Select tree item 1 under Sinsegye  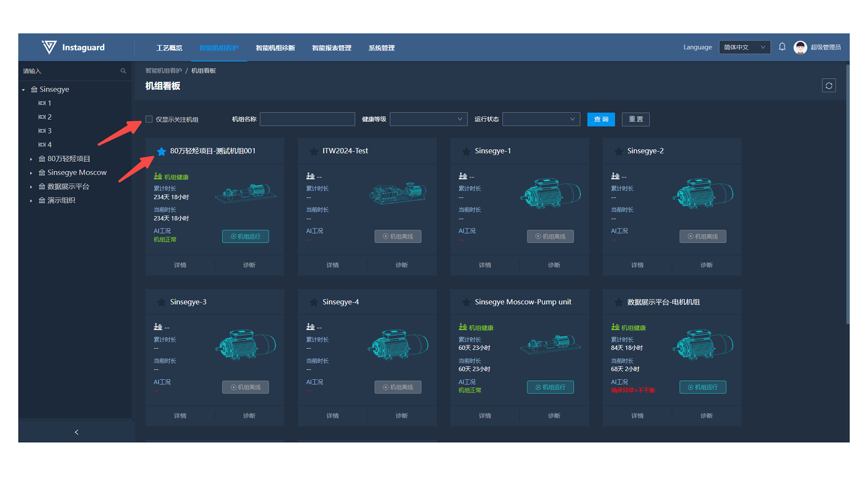[x=49, y=103]
